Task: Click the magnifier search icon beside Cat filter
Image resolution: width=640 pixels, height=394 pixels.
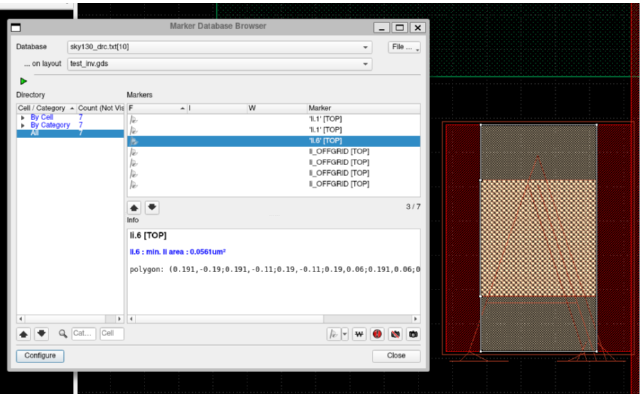Action: point(62,334)
